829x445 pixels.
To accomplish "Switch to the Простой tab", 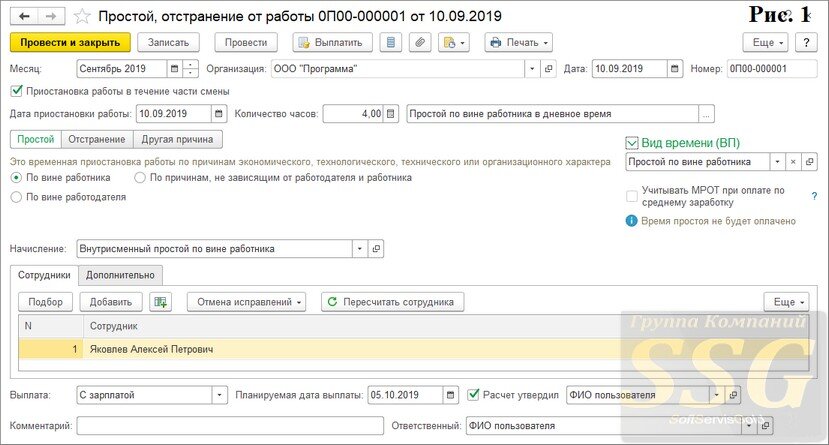I will pos(36,140).
